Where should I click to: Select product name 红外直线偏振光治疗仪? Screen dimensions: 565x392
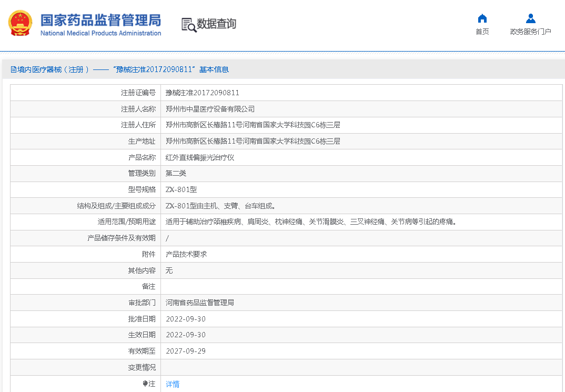(x=199, y=157)
